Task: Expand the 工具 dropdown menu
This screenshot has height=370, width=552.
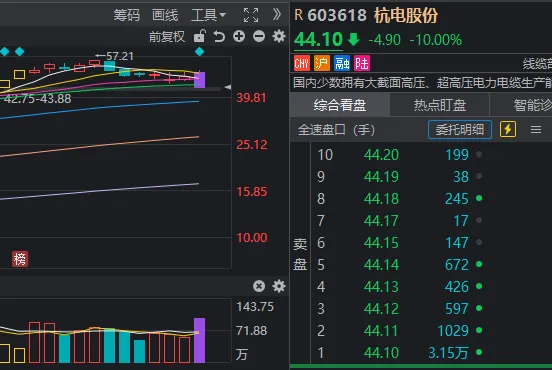Action: (208, 15)
